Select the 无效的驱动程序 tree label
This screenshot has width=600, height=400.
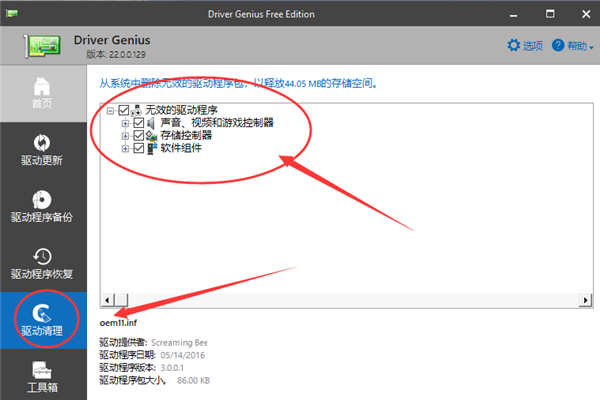click(181, 110)
